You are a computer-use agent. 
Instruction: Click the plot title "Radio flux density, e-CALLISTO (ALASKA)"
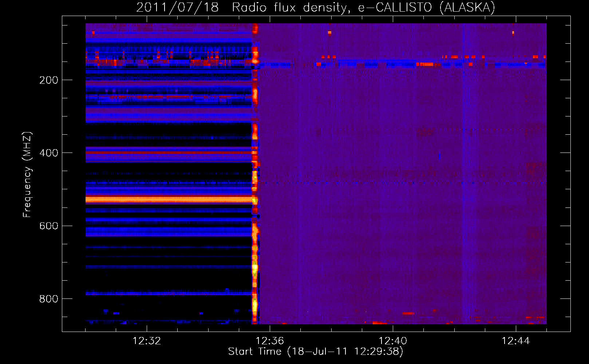[363, 8]
